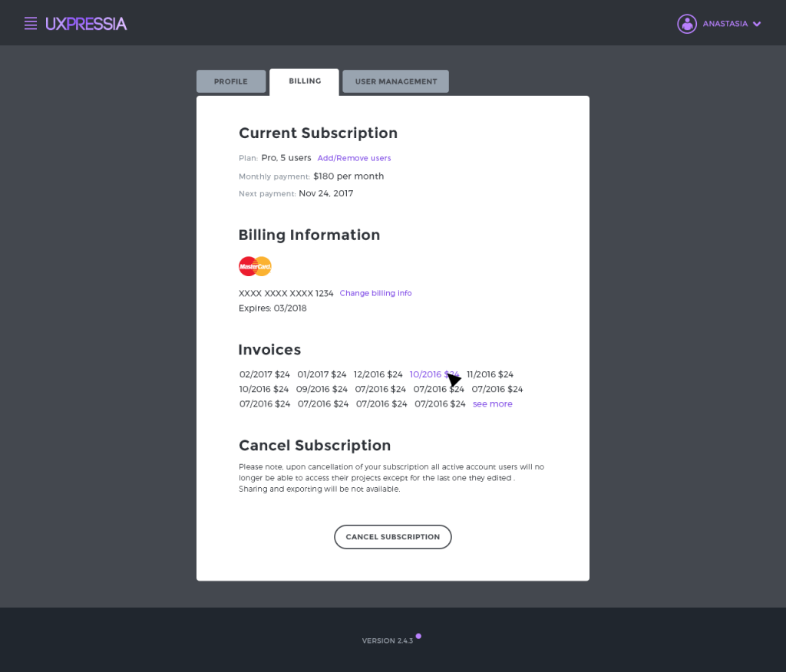Image resolution: width=786 pixels, height=672 pixels.
Task: Open the 02/2017 $24 invoice
Action: tap(265, 374)
